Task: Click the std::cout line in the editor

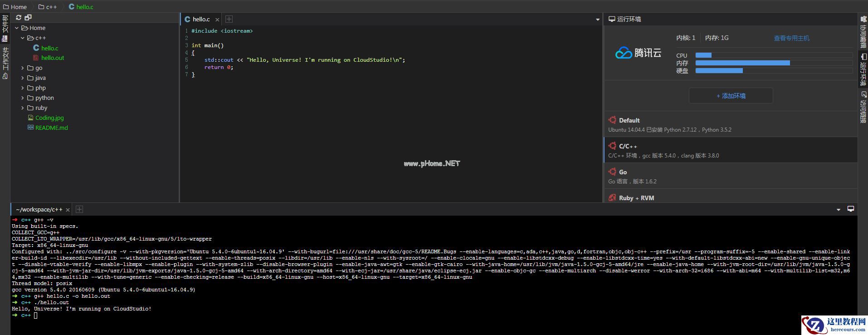Action: click(304, 60)
